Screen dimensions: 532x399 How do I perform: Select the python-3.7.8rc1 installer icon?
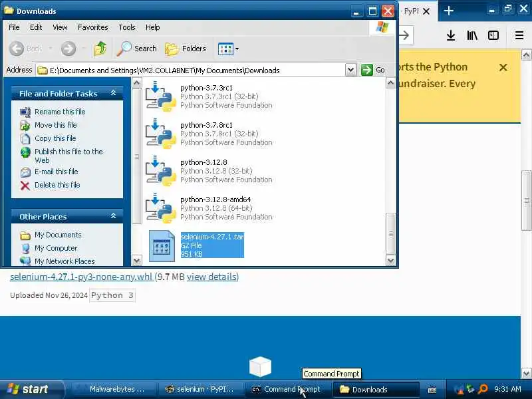point(161,134)
